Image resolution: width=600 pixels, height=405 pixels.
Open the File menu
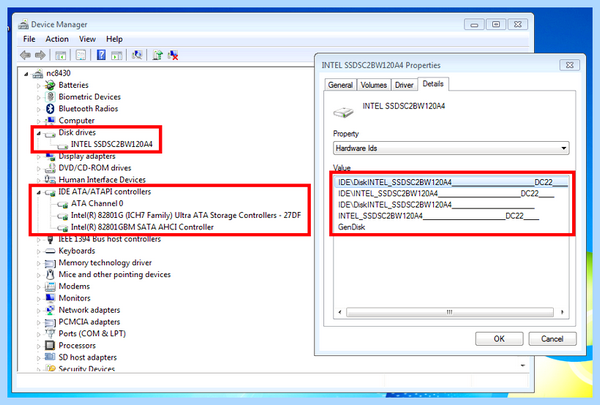[x=29, y=39]
